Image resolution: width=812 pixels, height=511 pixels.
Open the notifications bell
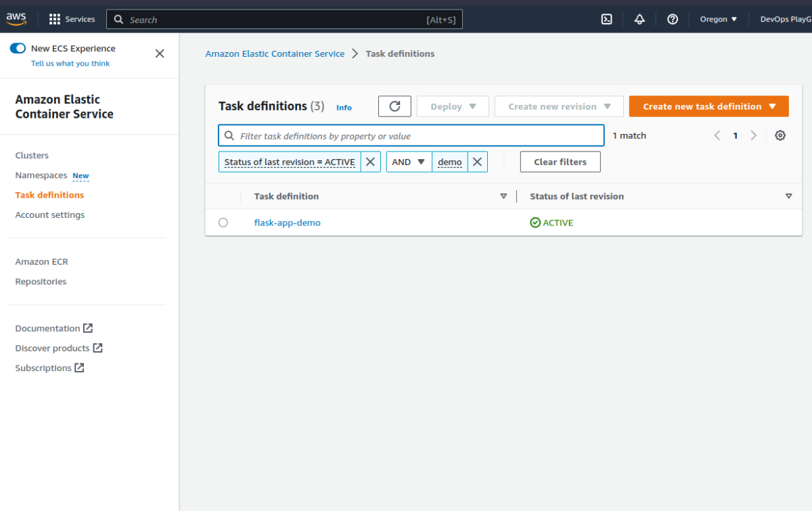tap(639, 20)
